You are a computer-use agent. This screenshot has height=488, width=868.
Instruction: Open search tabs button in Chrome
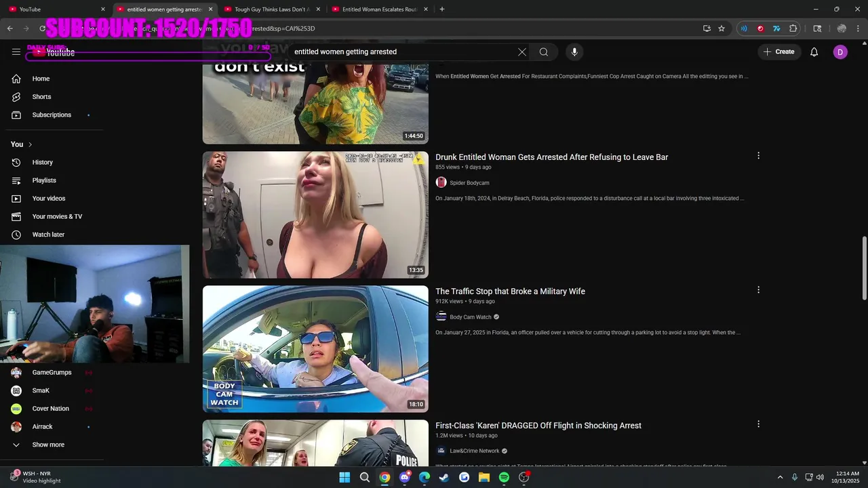coord(817,28)
